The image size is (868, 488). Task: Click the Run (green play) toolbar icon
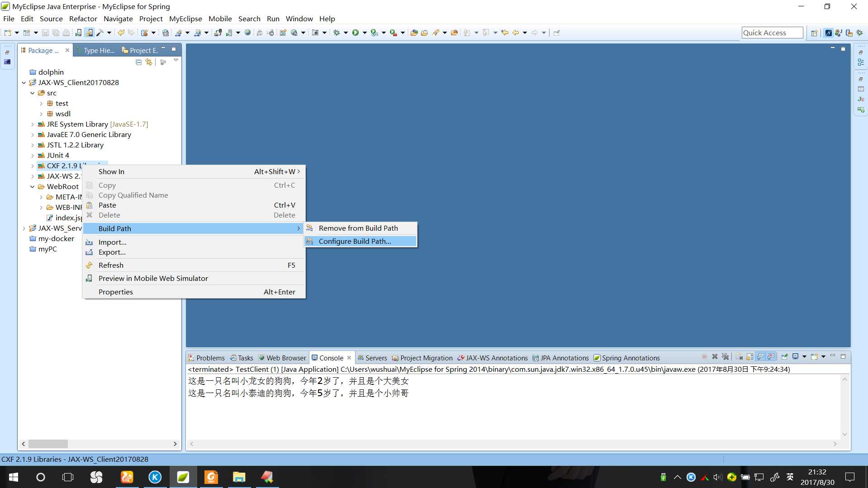(x=356, y=33)
